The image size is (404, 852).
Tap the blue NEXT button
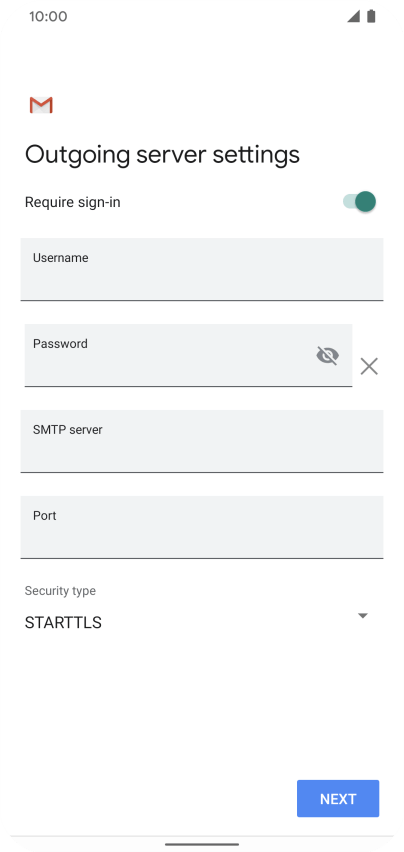tap(338, 799)
